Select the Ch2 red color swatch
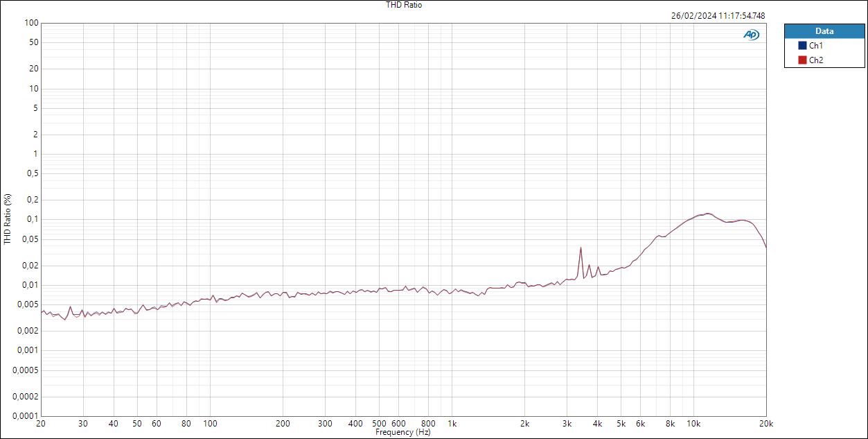 [801, 60]
